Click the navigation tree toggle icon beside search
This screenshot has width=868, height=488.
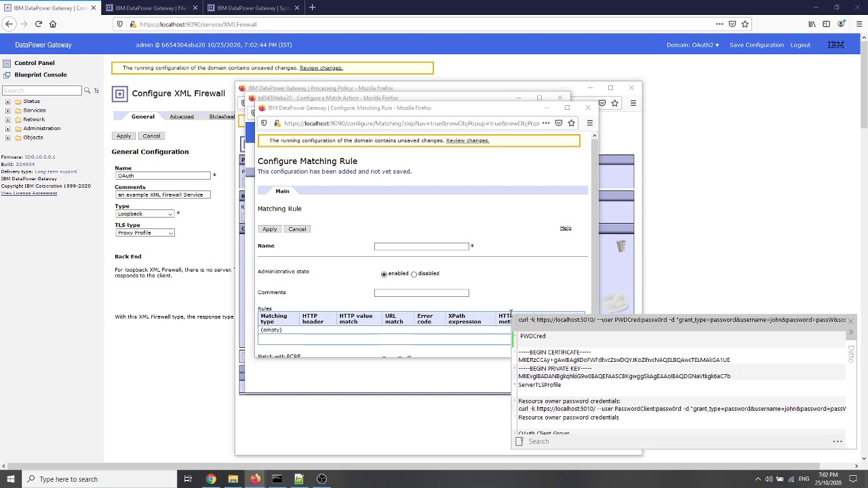[96, 90]
